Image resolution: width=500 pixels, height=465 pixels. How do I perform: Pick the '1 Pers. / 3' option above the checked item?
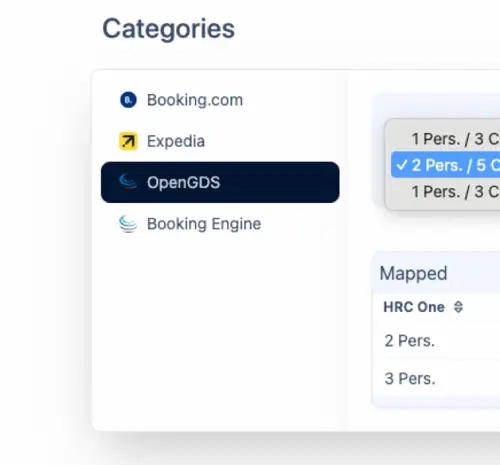pyautogui.click(x=445, y=139)
